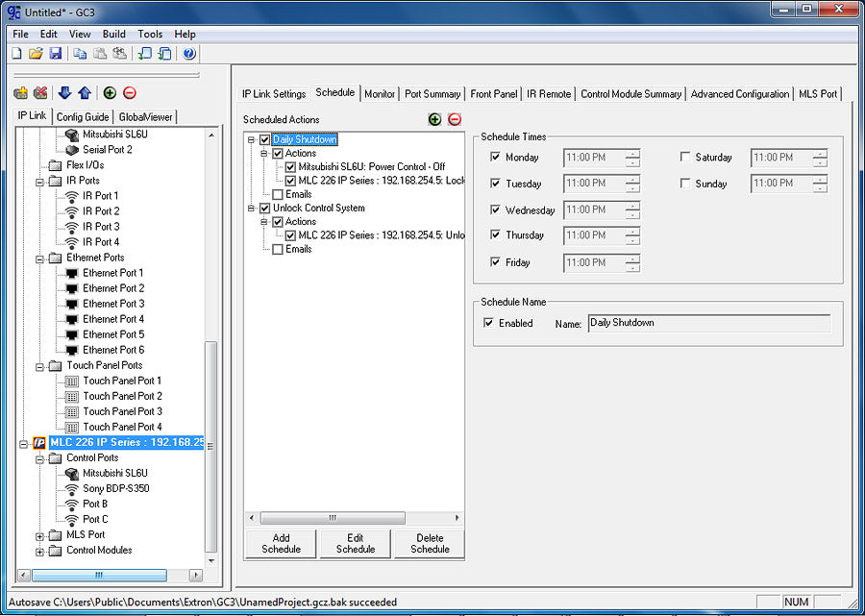This screenshot has height=616, width=865.
Task: Select the IR Port 1 icon
Action: click(x=72, y=196)
